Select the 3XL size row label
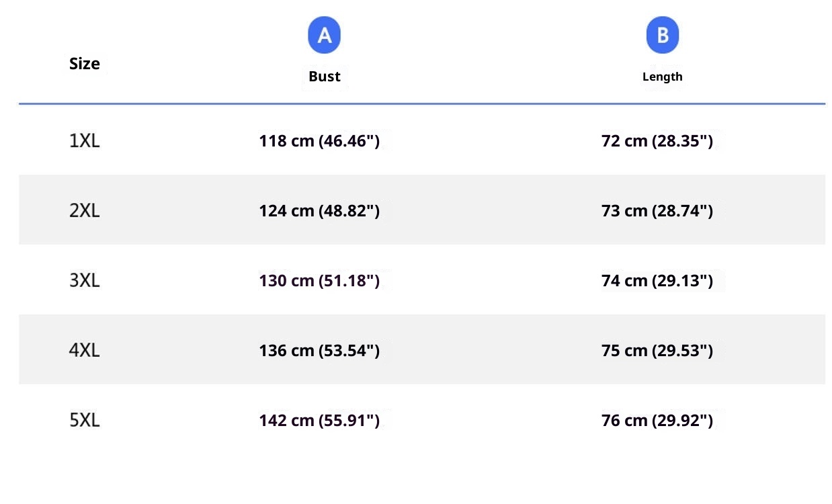The height and width of the screenshot is (504, 832). [x=85, y=281]
